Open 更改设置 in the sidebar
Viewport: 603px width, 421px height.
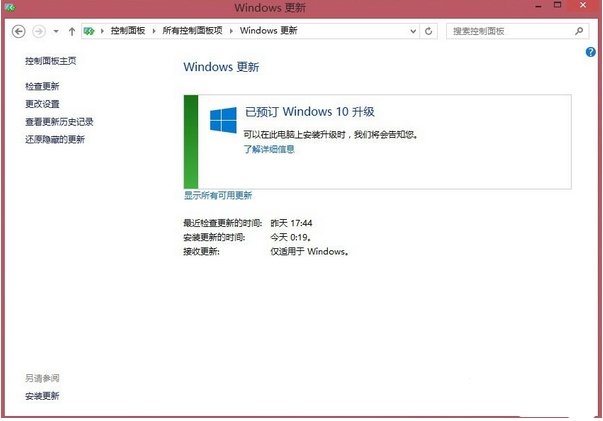[x=42, y=104]
